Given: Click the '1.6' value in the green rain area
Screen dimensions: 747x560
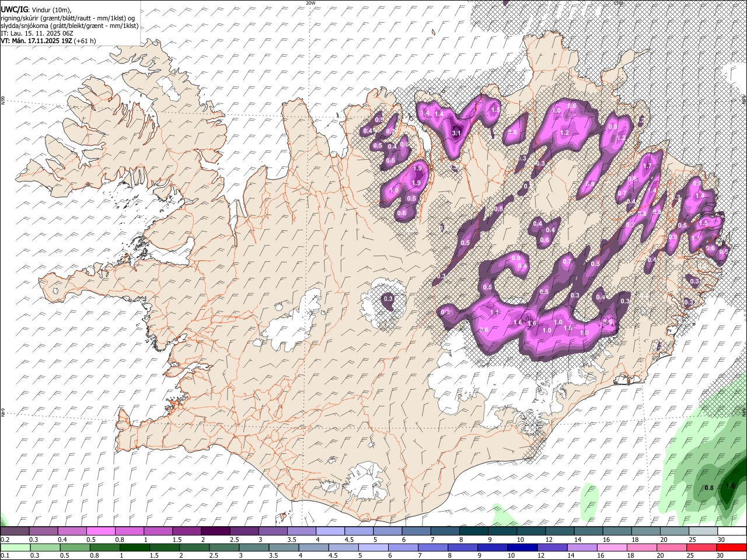Looking at the screenshot, I should tap(730, 485).
